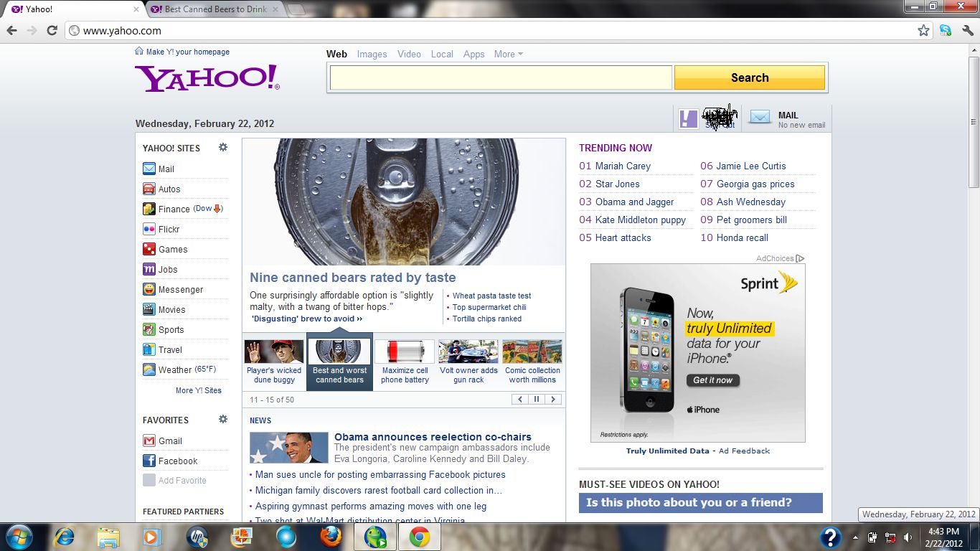Switch to Images search tab
The height and width of the screenshot is (551, 980).
(372, 55)
